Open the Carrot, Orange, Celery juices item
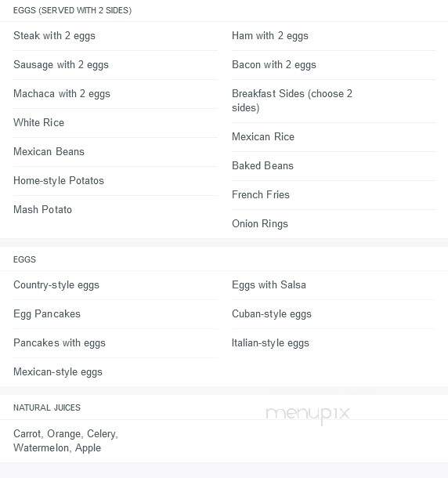The image size is (448, 478). 66,441
